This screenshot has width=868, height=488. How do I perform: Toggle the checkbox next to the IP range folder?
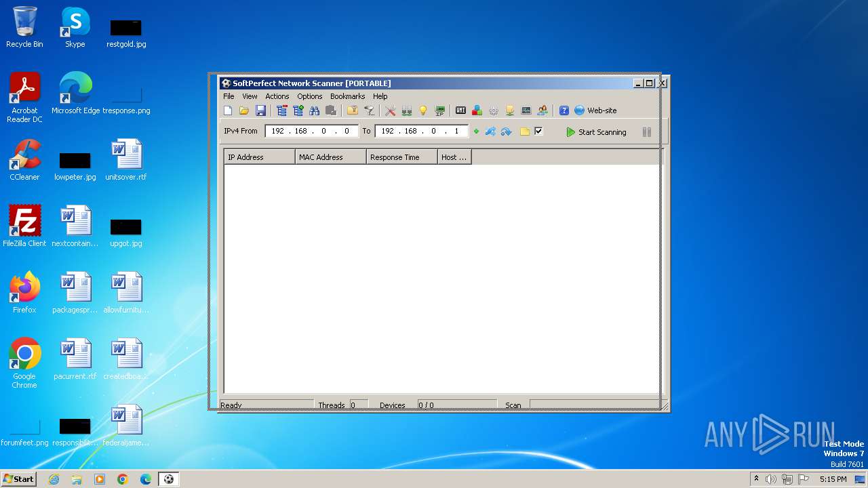(x=538, y=131)
